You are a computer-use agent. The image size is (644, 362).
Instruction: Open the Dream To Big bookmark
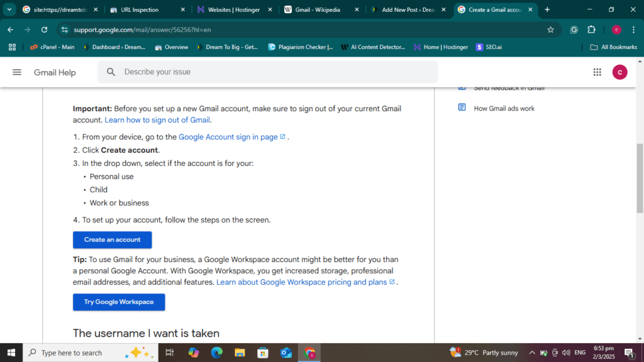coord(226,47)
